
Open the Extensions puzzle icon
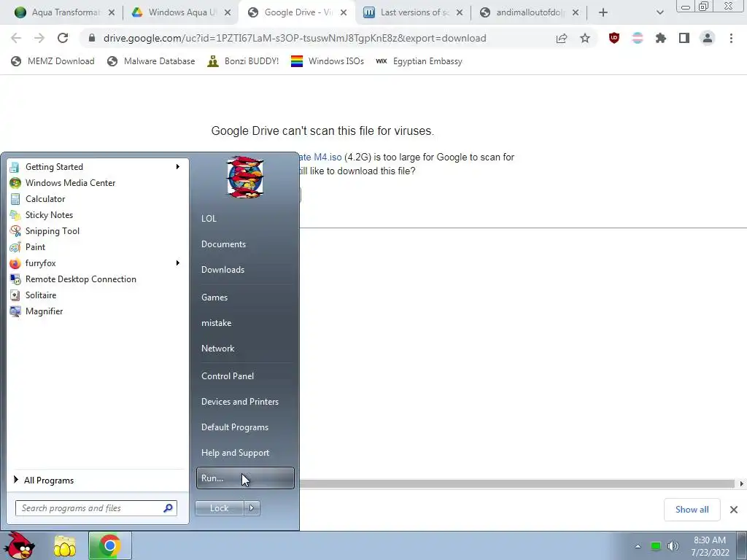point(661,38)
